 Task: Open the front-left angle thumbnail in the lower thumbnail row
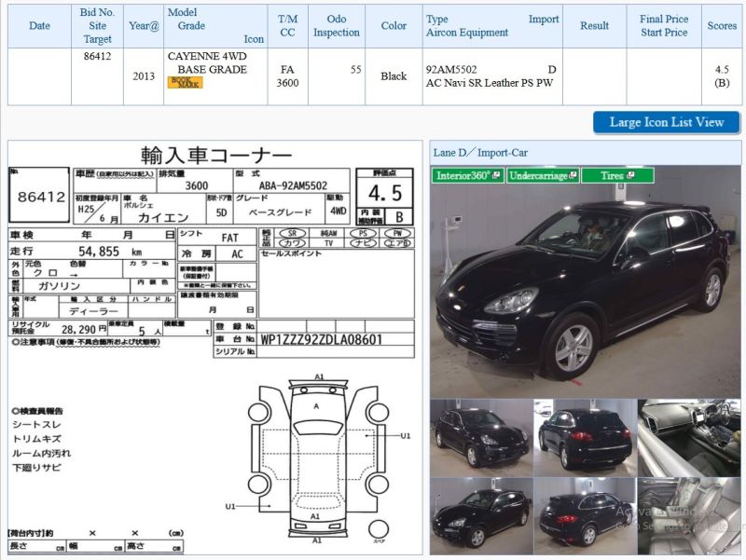click(x=481, y=516)
